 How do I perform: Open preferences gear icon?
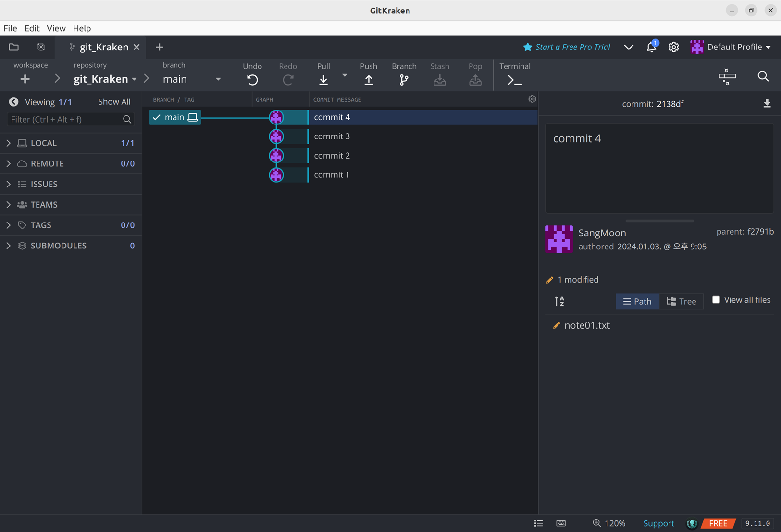coord(674,47)
